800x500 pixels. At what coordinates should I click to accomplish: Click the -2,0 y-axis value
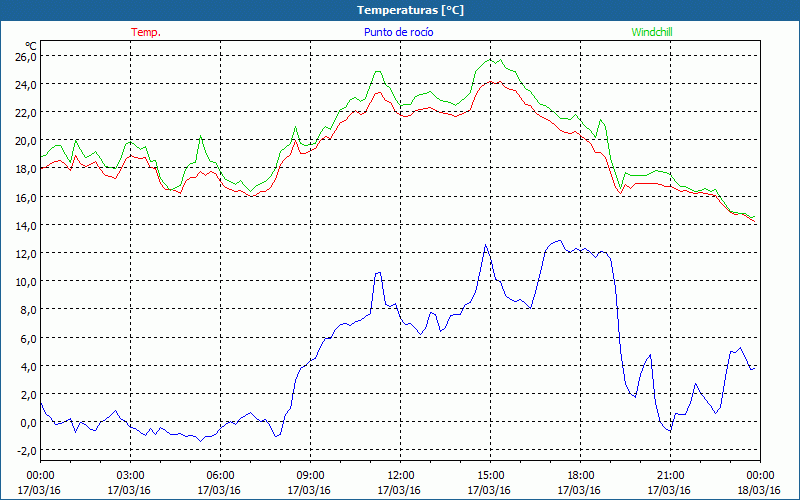[x=27, y=451]
